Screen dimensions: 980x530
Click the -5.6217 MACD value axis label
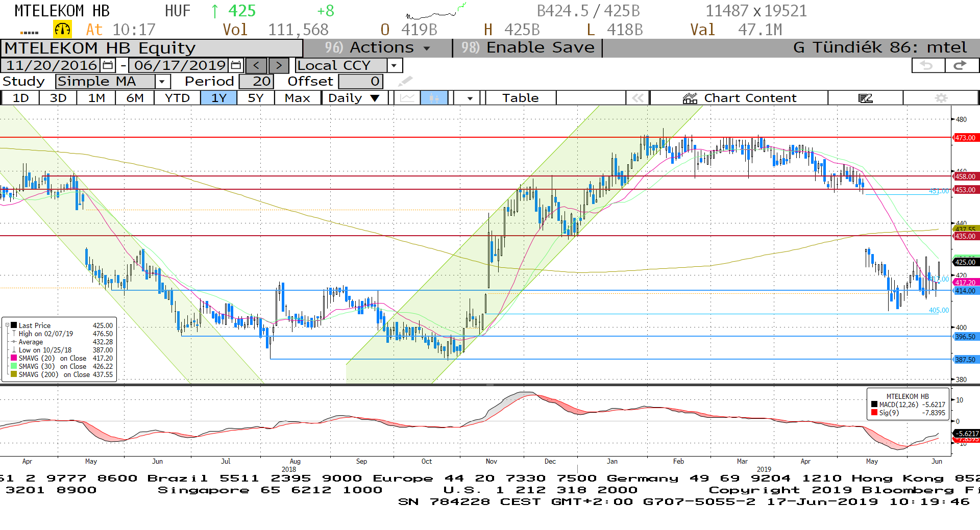[966, 434]
